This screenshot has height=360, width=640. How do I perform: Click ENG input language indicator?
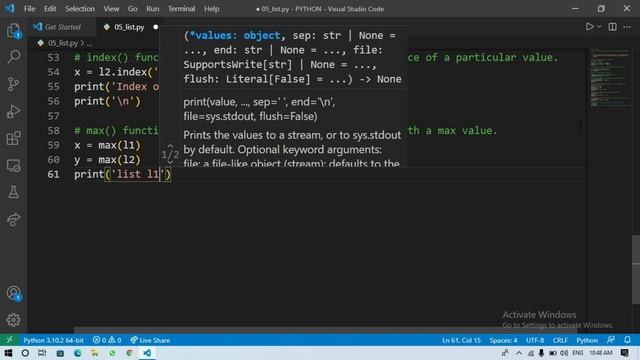click(x=577, y=353)
